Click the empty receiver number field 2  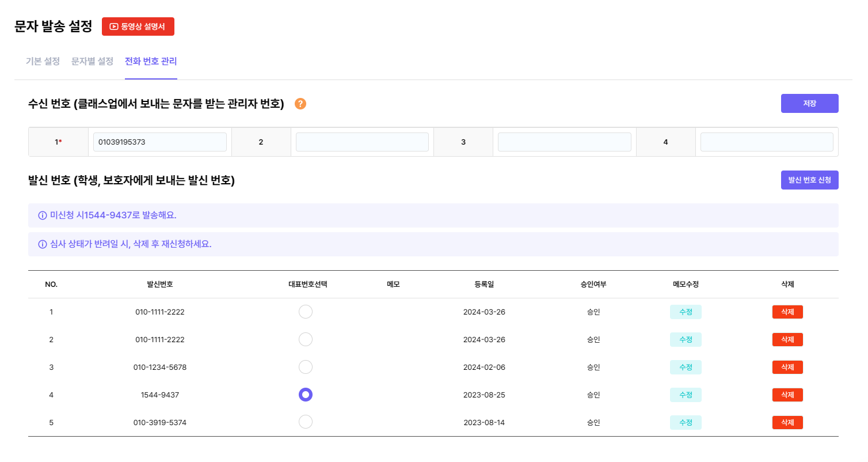pos(362,142)
